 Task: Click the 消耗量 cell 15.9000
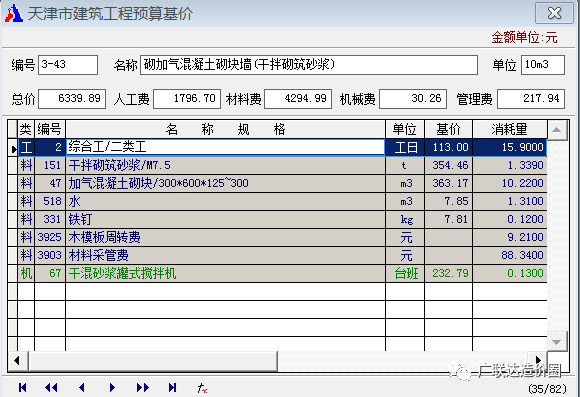[510, 147]
